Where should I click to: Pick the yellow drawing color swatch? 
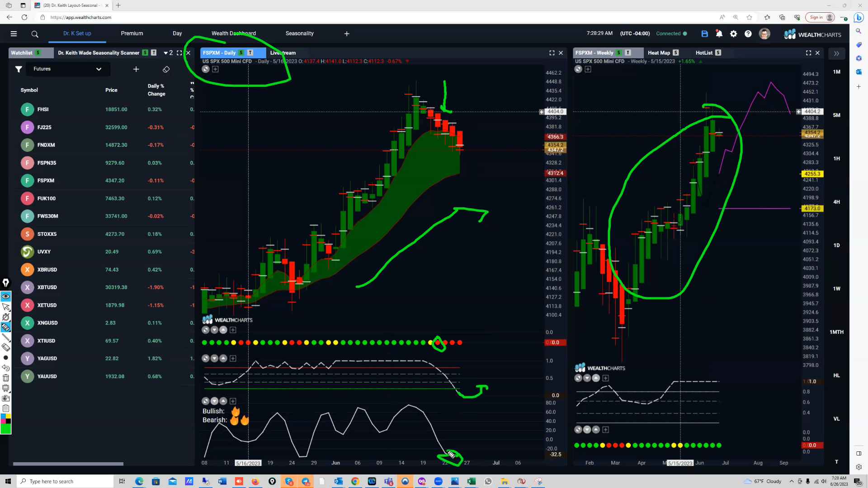[9, 416]
